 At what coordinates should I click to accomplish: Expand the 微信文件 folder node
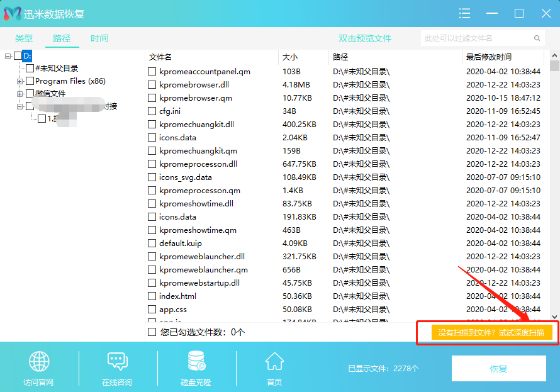point(20,94)
